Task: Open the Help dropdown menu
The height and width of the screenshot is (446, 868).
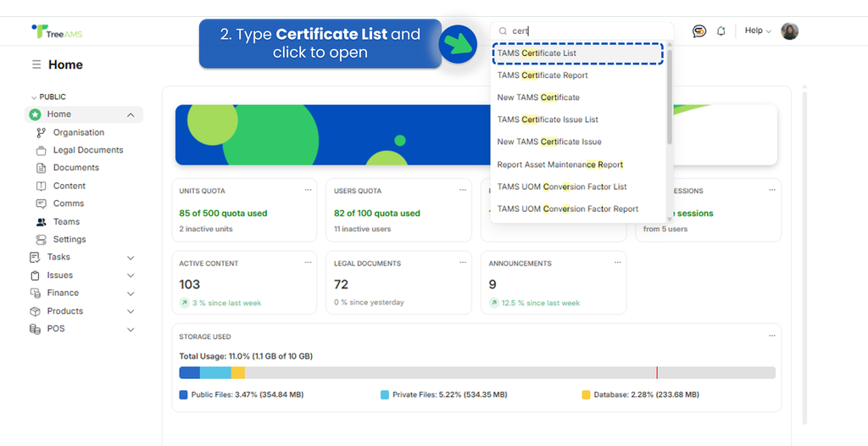Action: [x=757, y=31]
